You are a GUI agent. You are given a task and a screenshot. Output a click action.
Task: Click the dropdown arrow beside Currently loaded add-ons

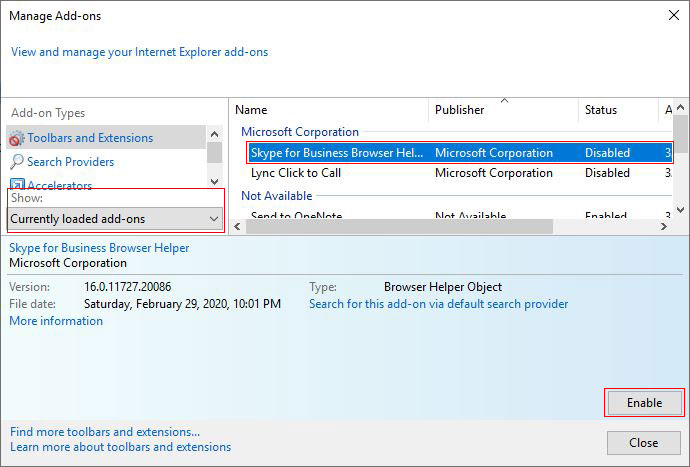(x=214, y=219)
